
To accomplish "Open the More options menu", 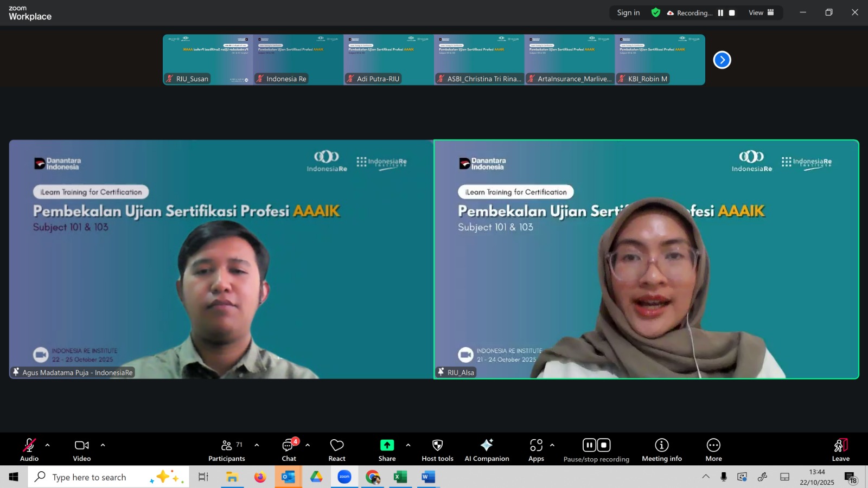I will coord(713,450).
